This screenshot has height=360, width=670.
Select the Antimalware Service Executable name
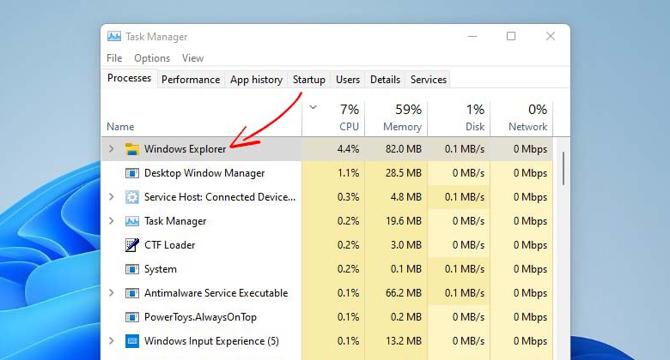216,293
